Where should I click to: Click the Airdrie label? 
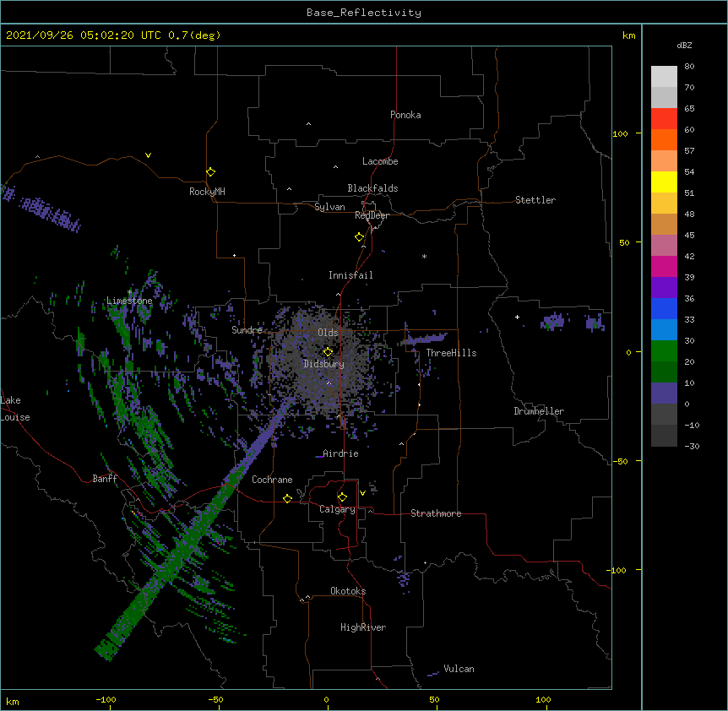point(340,453)
